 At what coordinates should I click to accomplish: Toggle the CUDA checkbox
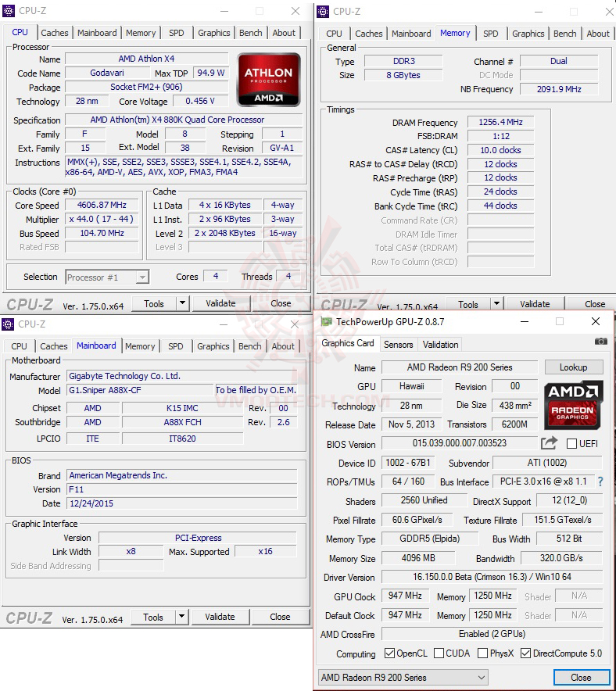(x=439, y=653)
